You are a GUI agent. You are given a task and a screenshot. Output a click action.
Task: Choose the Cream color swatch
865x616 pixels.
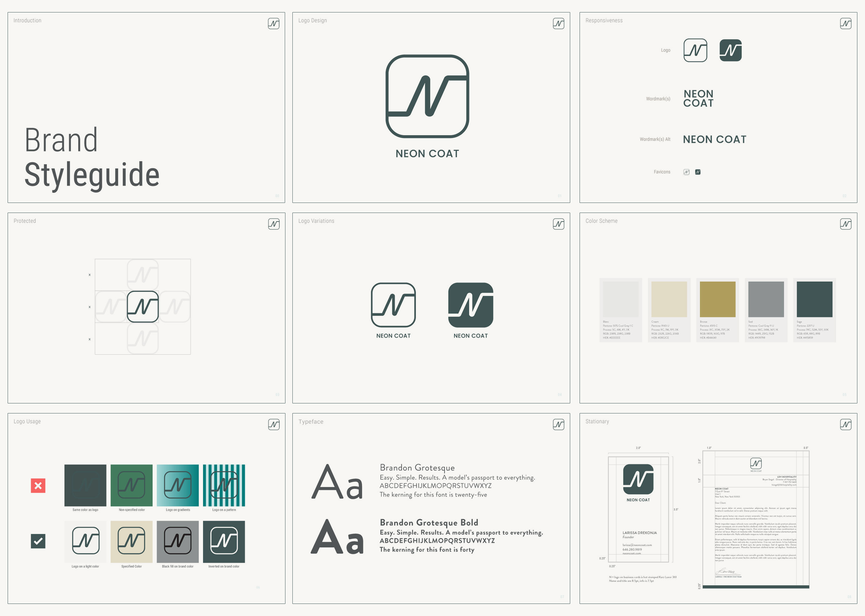(669, 299)
